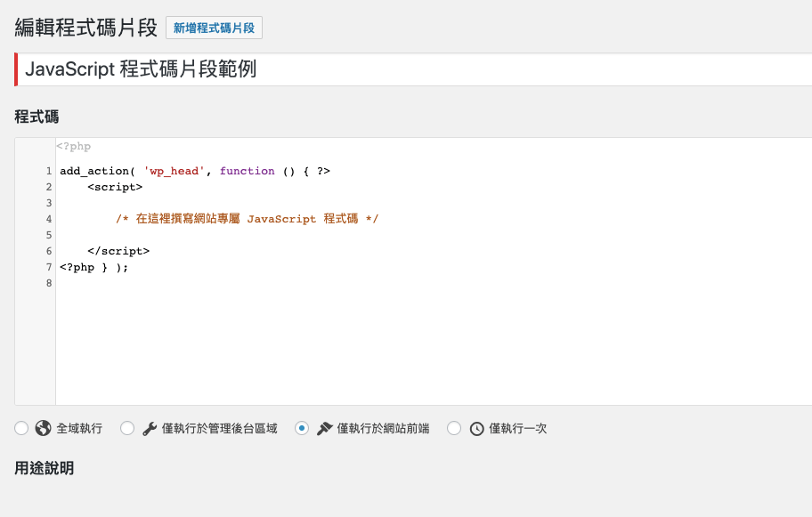Screen dimensions: 812x517
Task: Click the 用途說明 section heading
Action: [44, 468]
